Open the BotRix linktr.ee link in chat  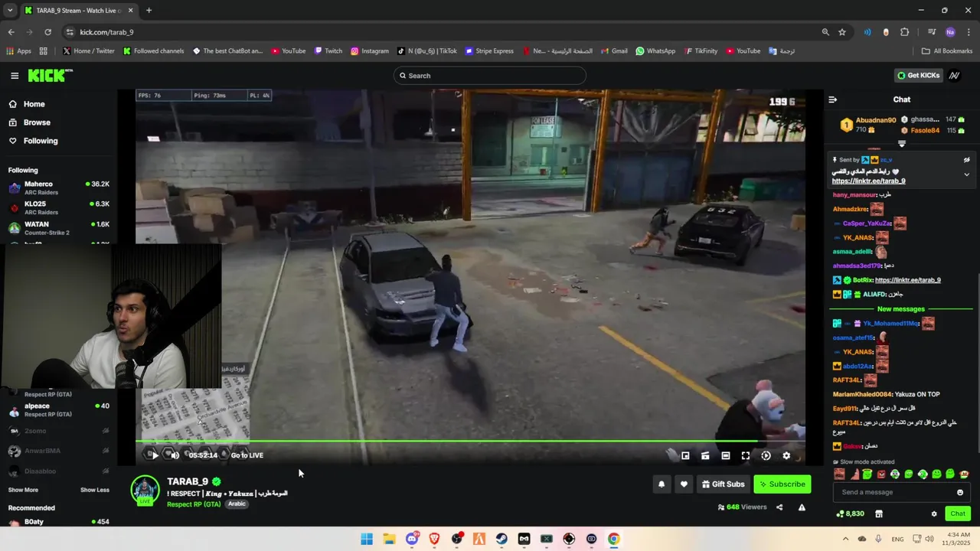pos(907,280)
